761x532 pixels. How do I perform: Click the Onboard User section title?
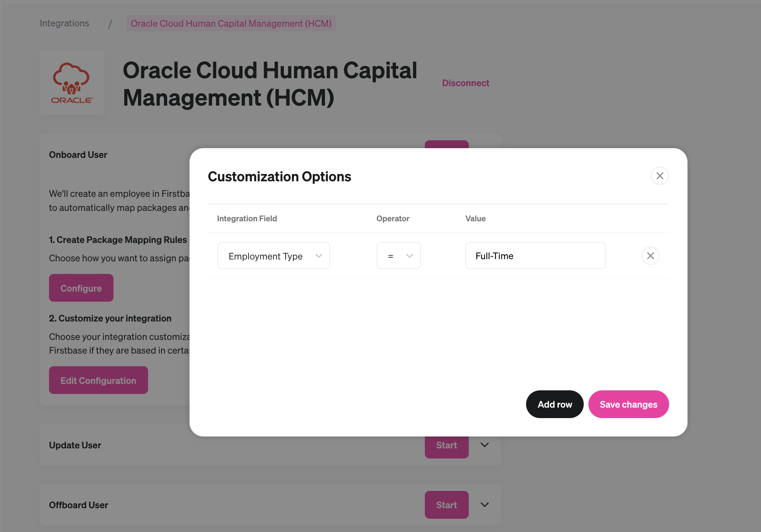click(x=78, y=155)
